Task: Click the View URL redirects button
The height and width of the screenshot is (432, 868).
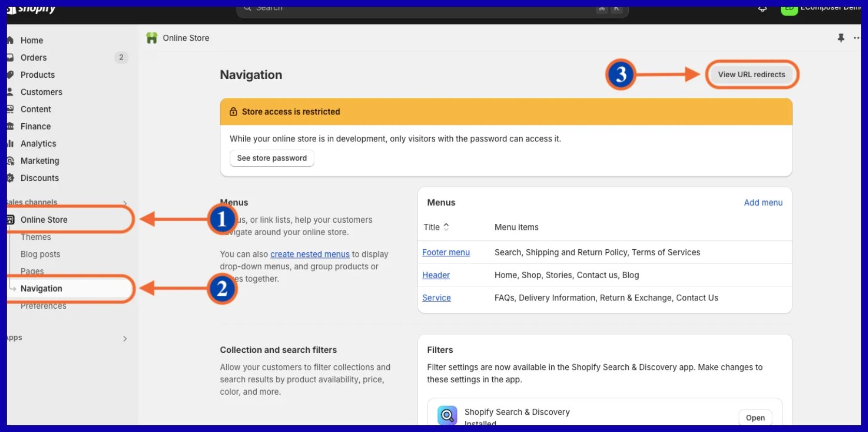Action: click(751, 75)
